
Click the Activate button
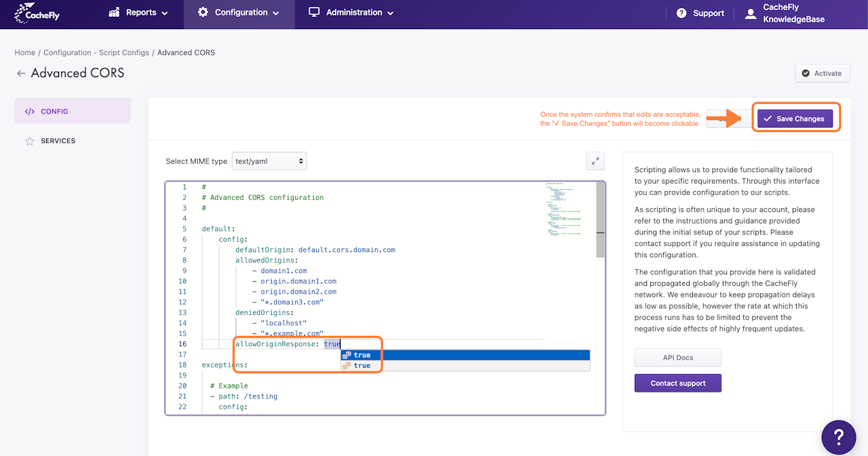[822, 73]
